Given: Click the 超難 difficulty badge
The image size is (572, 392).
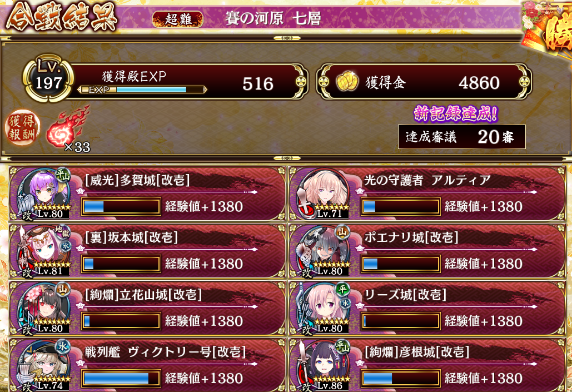Looking at the screenshot, I should pos(178,19).
